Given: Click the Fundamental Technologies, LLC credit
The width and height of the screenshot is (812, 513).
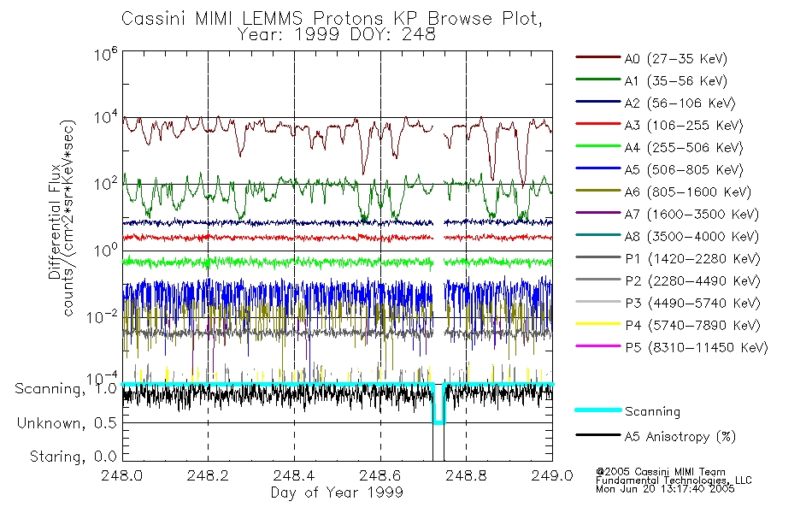Looking at the screenshot, I should click(x=674, y=481).
